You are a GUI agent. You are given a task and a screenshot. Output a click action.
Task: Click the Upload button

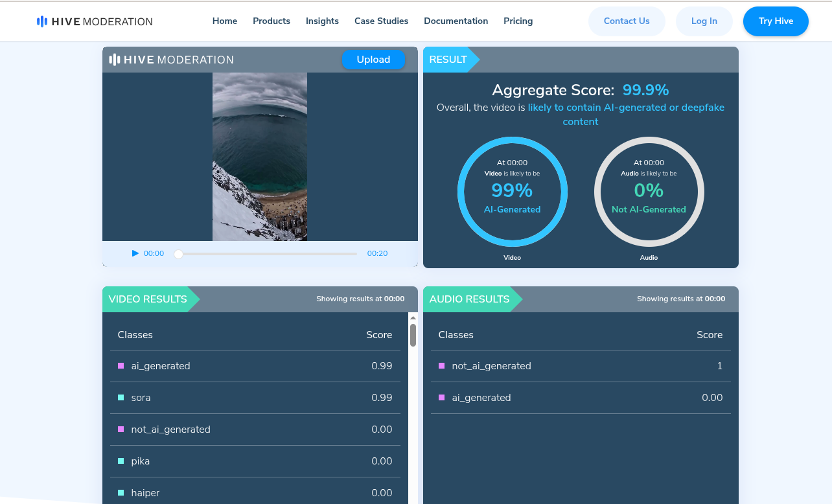click(373, 60)
